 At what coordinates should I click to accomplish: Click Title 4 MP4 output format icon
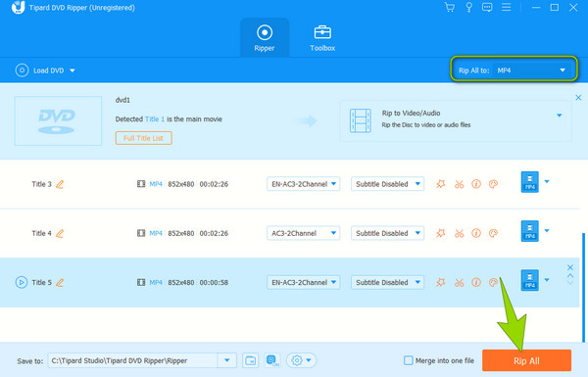[530, 231]
